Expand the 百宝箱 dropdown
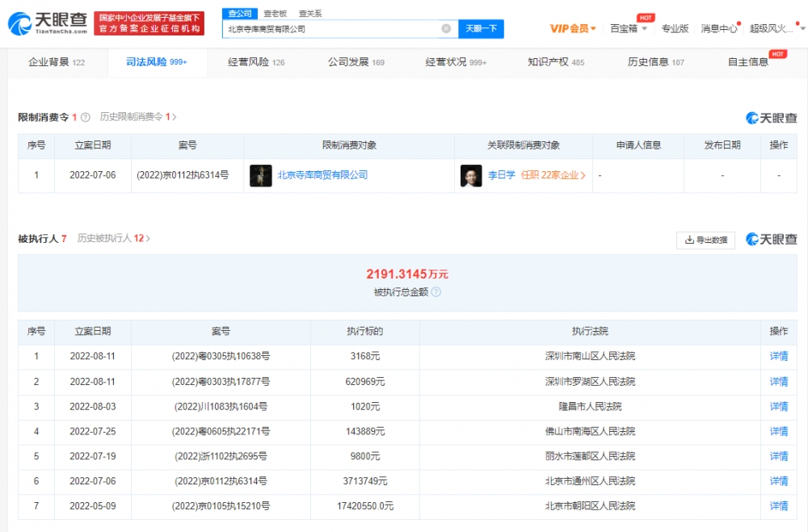The width and height of the screenshot is (808, 532). 629,29
